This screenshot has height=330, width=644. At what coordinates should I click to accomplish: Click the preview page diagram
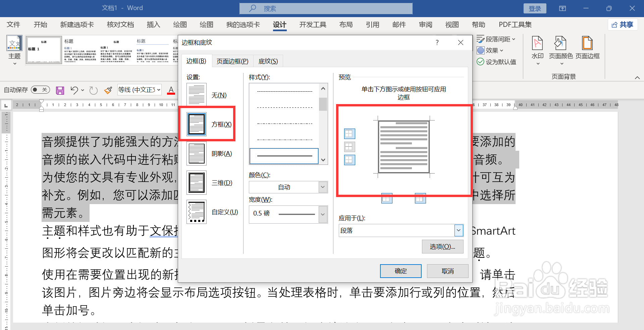click(x=404, y=147)
